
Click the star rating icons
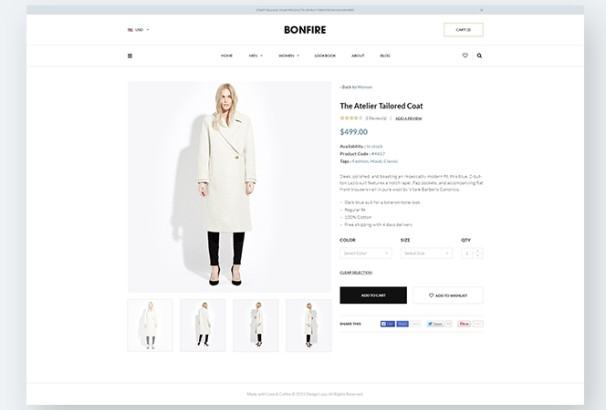pos(351,118)
